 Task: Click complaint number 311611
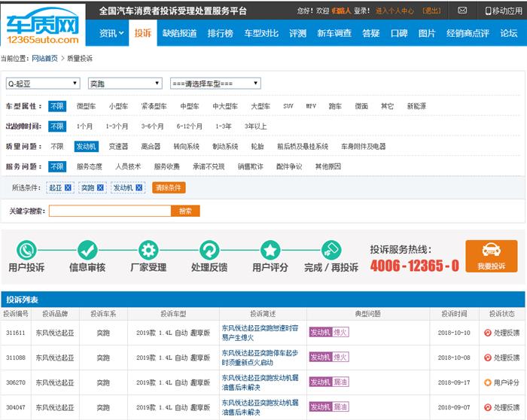(16, 333)
